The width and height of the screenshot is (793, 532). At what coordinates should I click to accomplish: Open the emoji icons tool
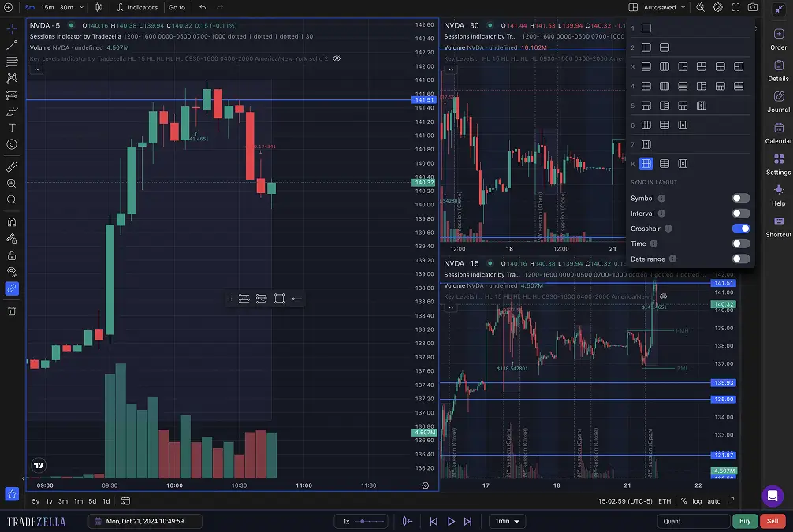pos(12,145)
